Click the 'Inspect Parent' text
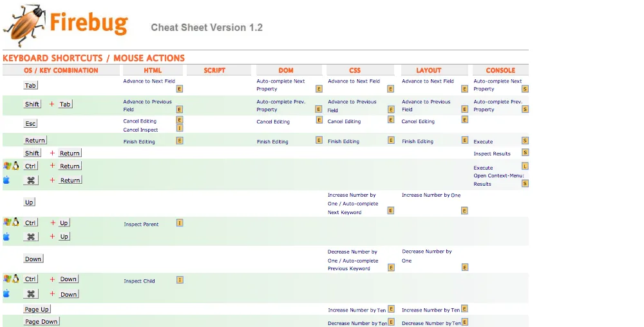The width and height of the screenshot is (644, 327). (141, 224)
